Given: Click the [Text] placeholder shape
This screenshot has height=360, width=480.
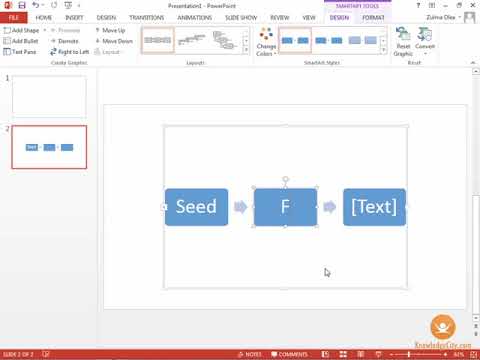Looking at the screenshot, I should coord(374,207).
